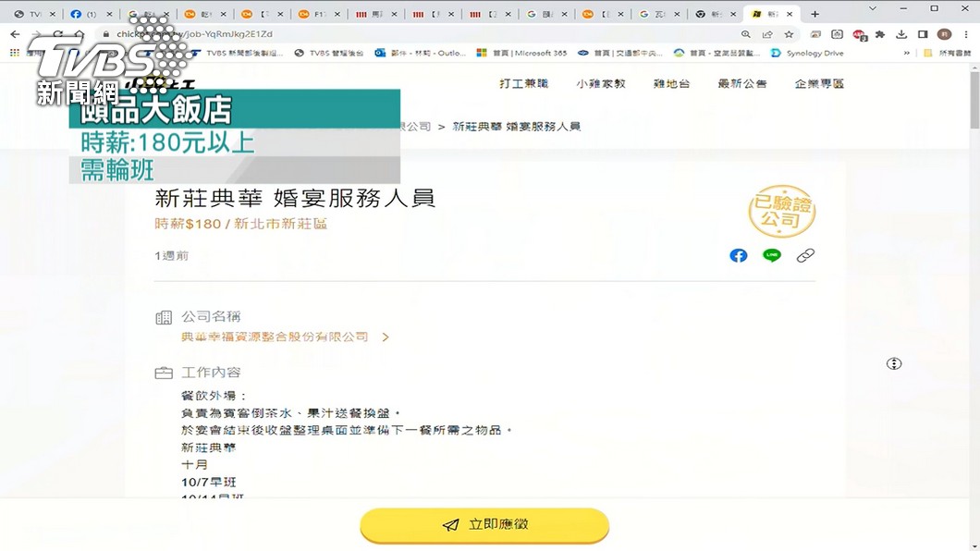980x551 pixels.
Task: Click the screenshot capture extension icon
Action: point(838,34)
